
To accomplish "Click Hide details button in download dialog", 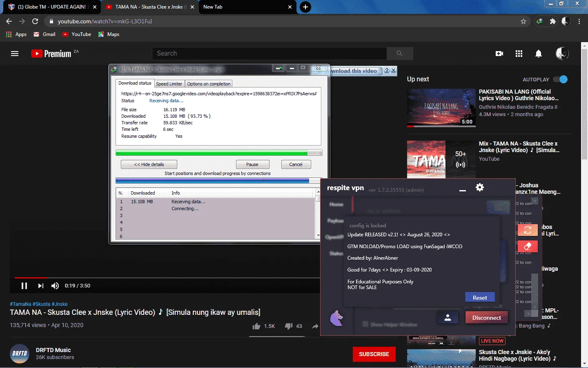I will [x=149, y=164].
